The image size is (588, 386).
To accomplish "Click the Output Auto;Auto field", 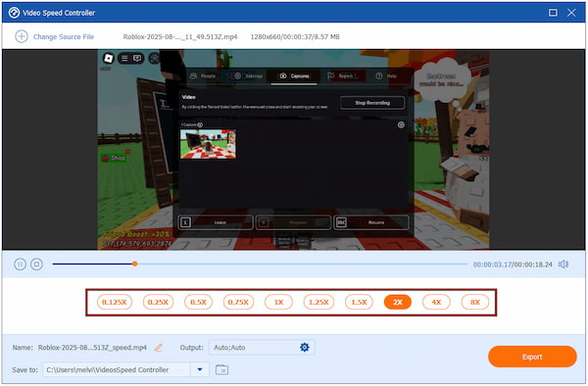I will [262, 348].
